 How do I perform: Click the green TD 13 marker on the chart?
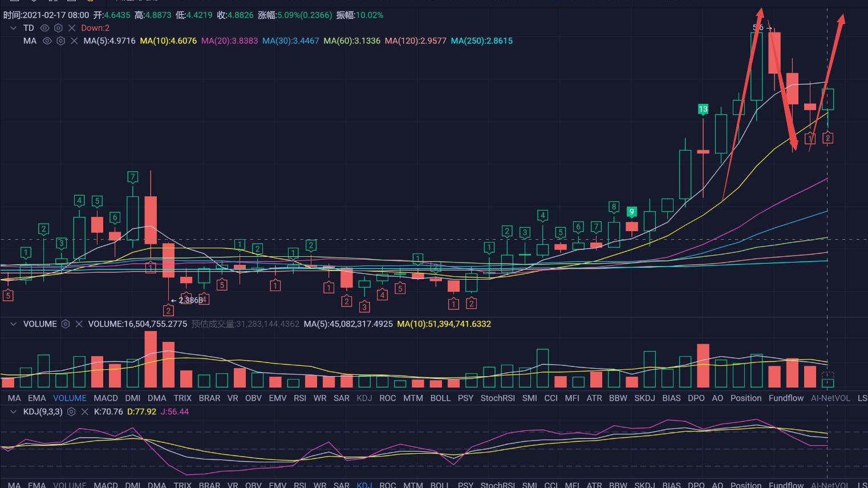703,109
